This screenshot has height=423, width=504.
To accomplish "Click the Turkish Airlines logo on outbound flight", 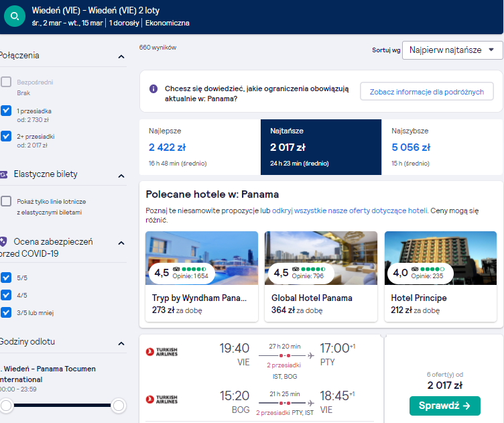I will (x=162, y=352).
